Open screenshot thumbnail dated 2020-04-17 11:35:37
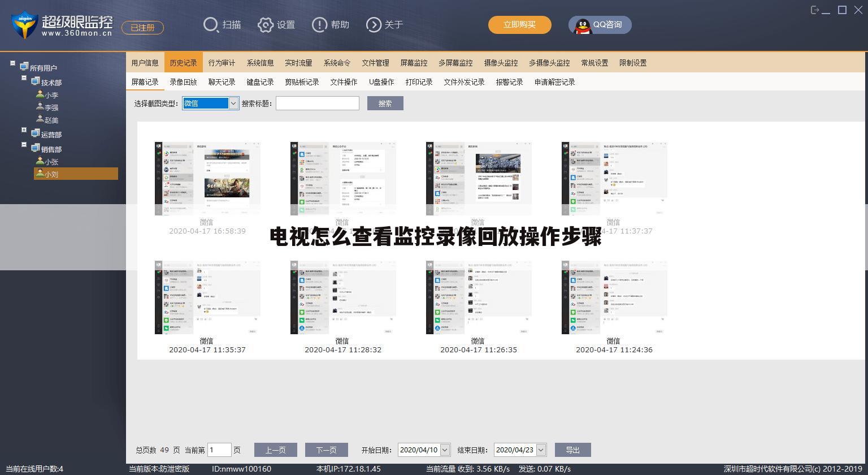 pyautogui.click(x=207, y=297)
